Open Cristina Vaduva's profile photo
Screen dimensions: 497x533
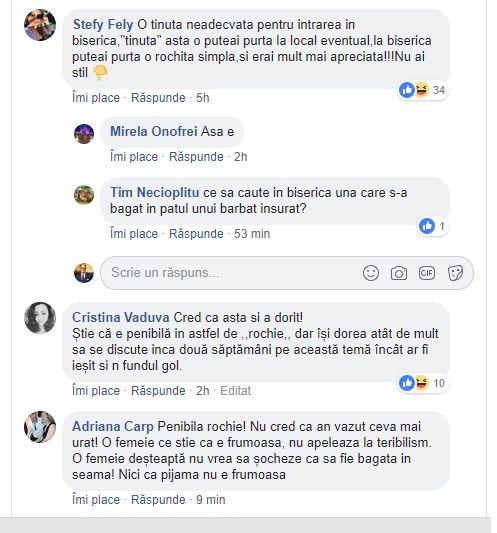tap(40, 318)
